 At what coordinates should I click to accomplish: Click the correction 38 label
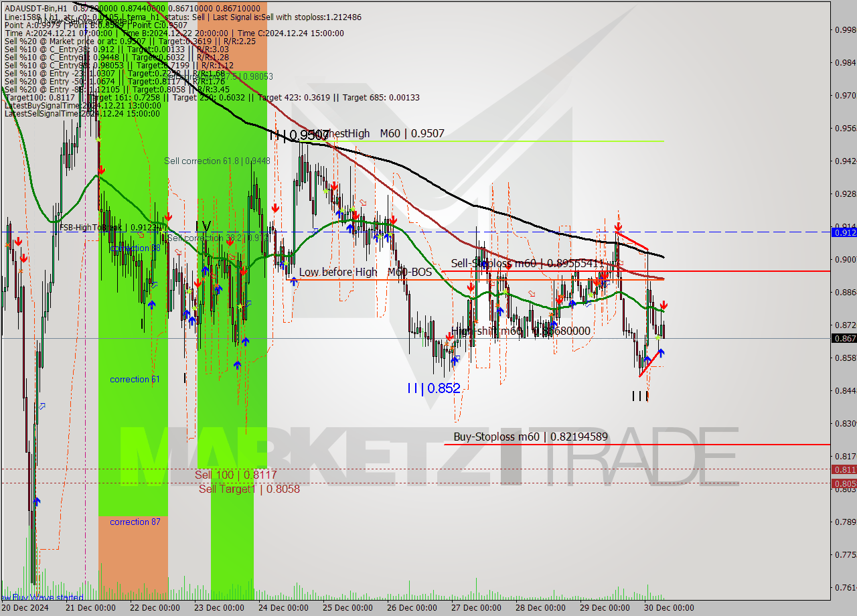coord(135,248)
